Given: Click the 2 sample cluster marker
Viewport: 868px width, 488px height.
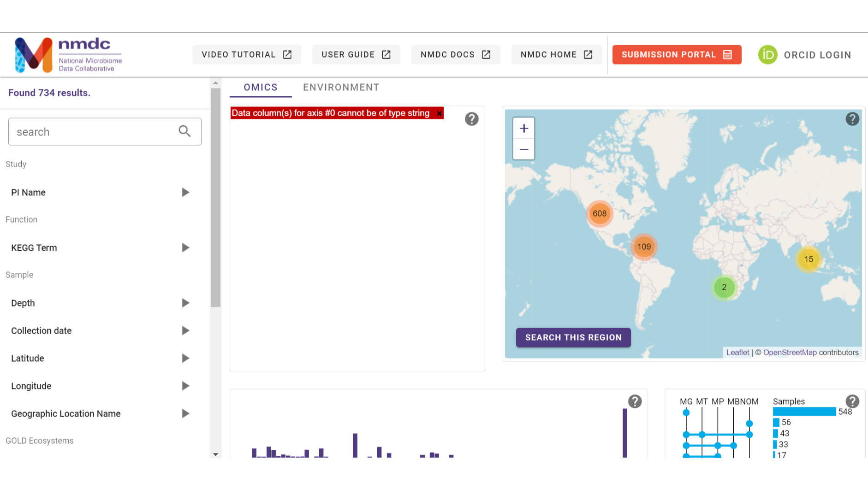Looking at the screenshot, I should [724, 288].
